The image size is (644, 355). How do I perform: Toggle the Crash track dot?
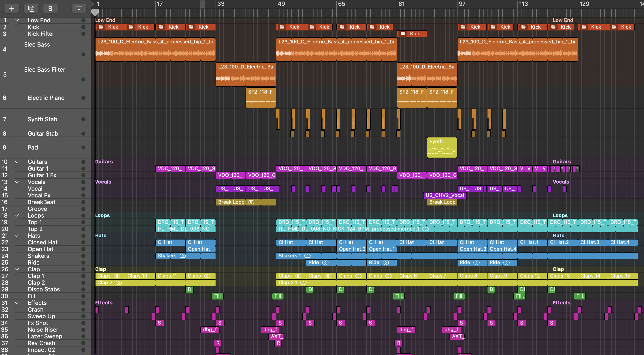coord(83,310)
